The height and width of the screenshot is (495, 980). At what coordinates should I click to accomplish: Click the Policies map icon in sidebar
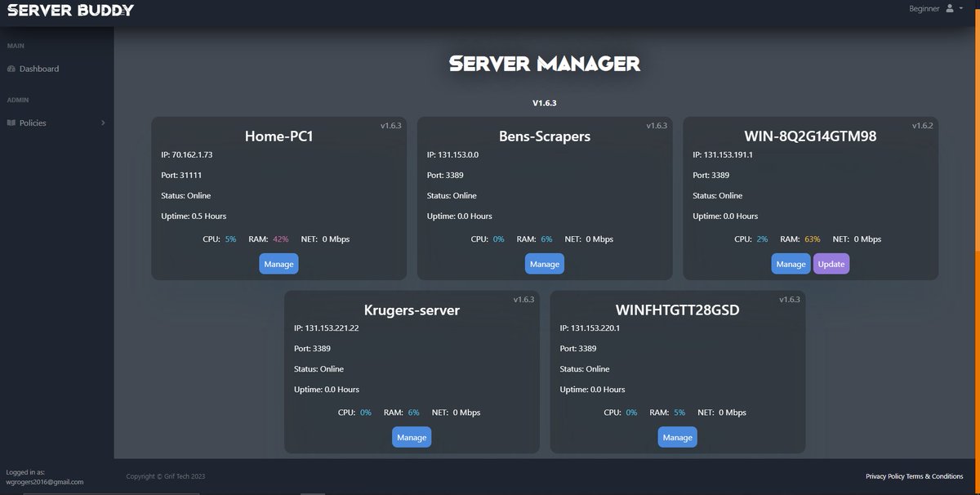click(11, 123)
